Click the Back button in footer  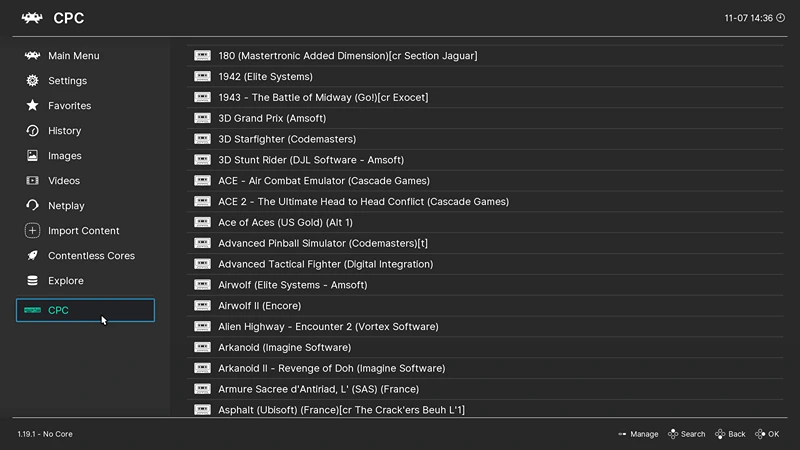pos(730,434)
